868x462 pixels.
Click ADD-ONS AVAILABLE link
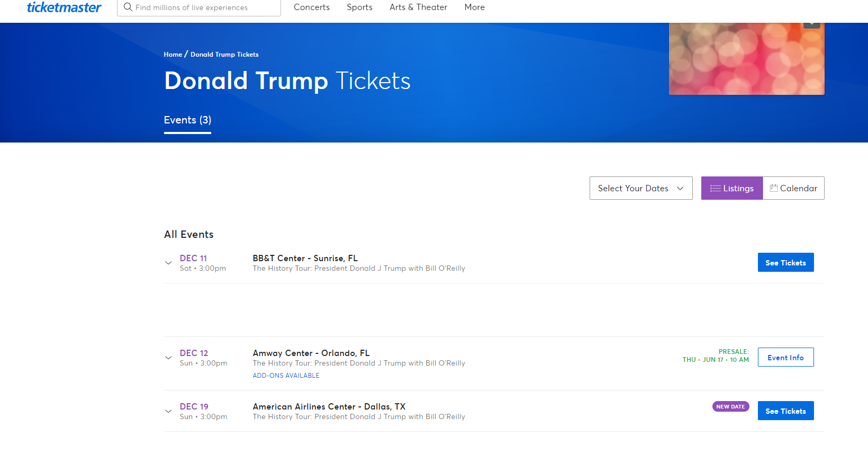tap(286, 376)
